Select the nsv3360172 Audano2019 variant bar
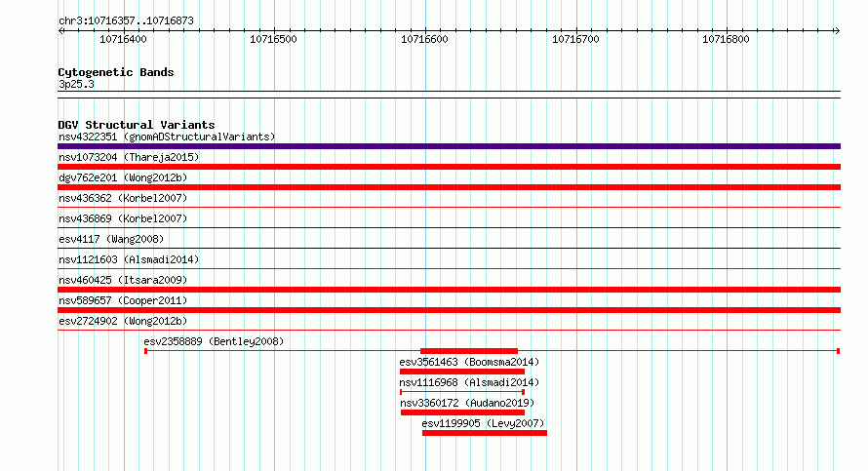Image resolution: width=868 pixels, height=471 pixels. [462, 412]
